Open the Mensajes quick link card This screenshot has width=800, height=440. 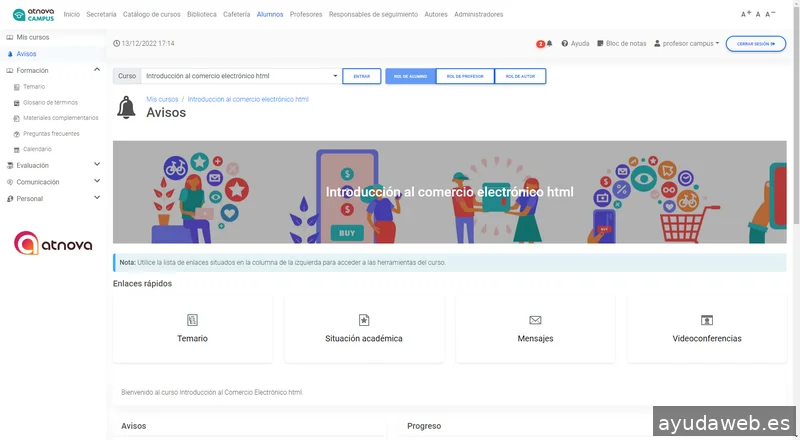(x=535, y=329)
